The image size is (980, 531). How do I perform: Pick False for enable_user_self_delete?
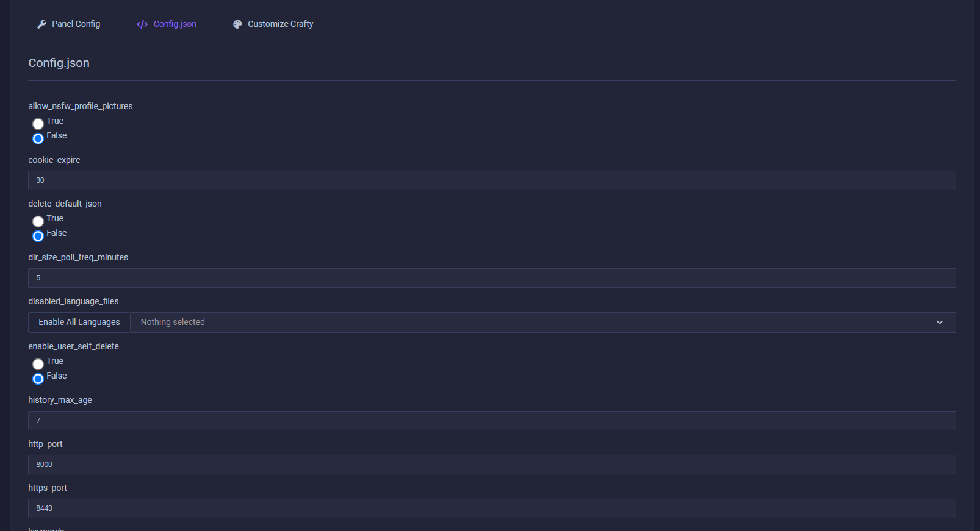(x=38, y=379)
